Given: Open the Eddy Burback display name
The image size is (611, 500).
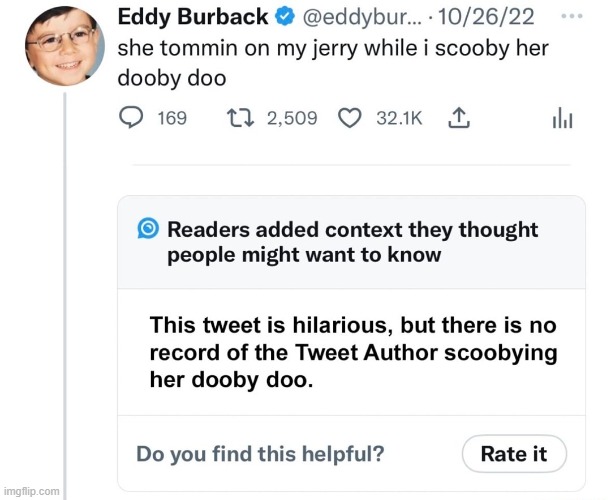Looking at the screenshot, I should click(x=193, y=17).
